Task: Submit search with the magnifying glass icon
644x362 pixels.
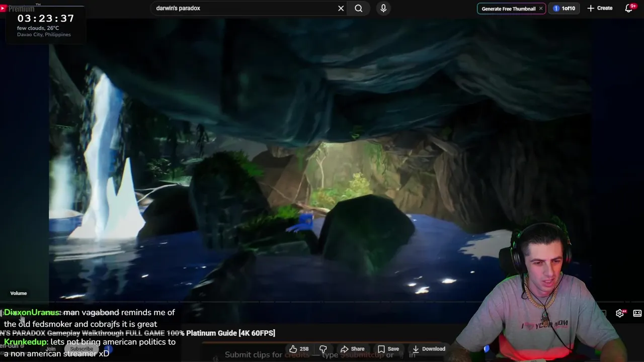Action: pyautogui.click(x=358, y=8)
